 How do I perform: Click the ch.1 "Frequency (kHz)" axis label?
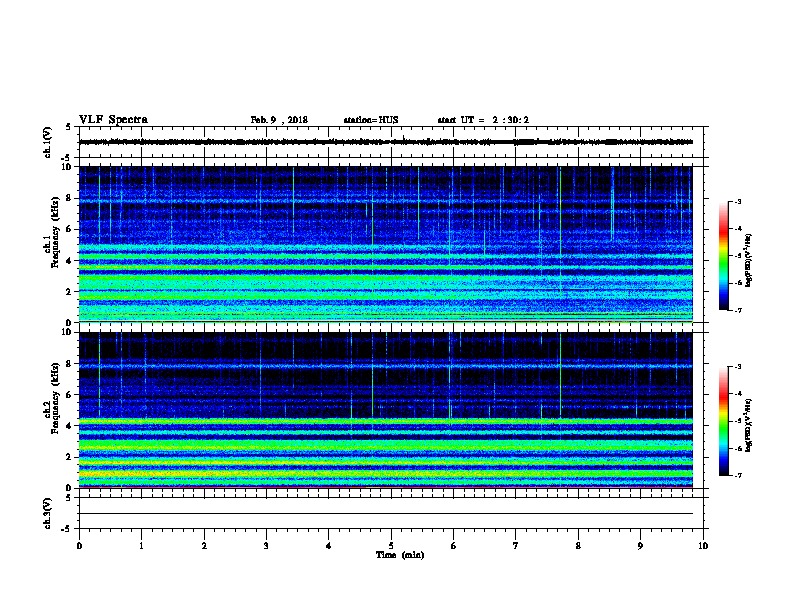tap(55, 232)
